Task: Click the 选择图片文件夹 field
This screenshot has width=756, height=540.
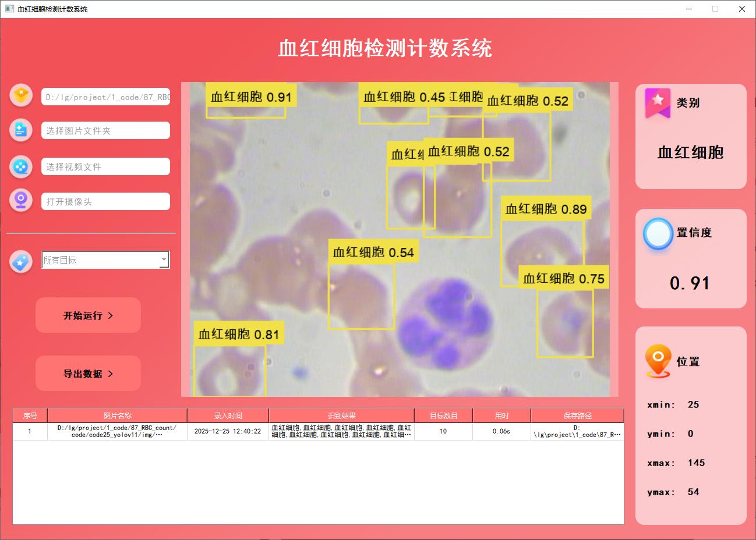Action: [x=105, y=130]
